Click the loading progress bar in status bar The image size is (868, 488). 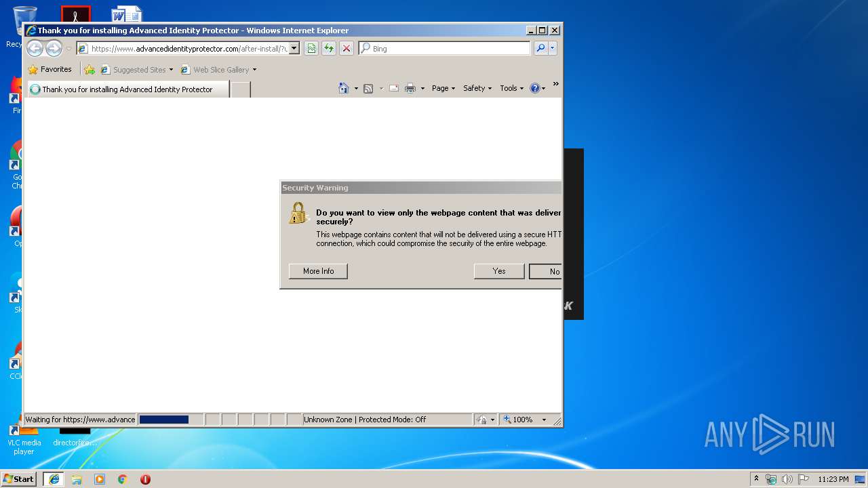[171, 420]
